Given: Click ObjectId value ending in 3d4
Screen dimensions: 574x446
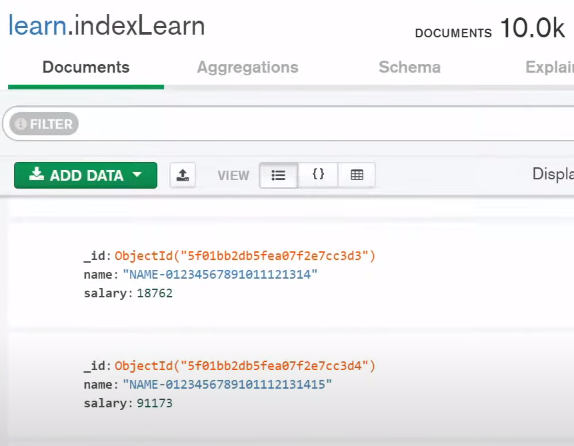Looking at the screenshot, I should click(x=245, y=365).
